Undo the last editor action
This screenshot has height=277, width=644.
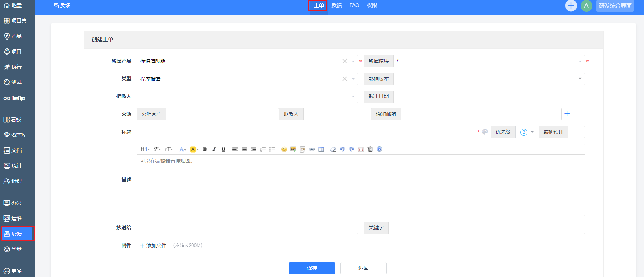click(x=342, y=149)
